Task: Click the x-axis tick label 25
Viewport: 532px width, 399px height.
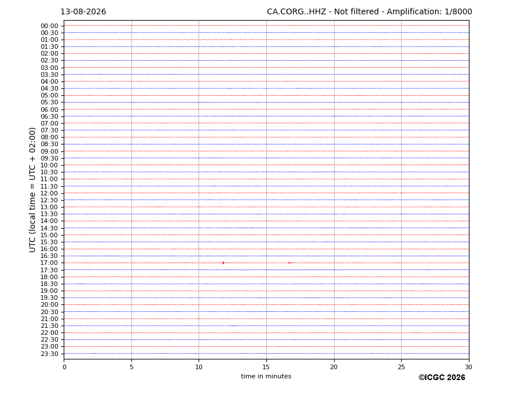Action: pos(401,367)
